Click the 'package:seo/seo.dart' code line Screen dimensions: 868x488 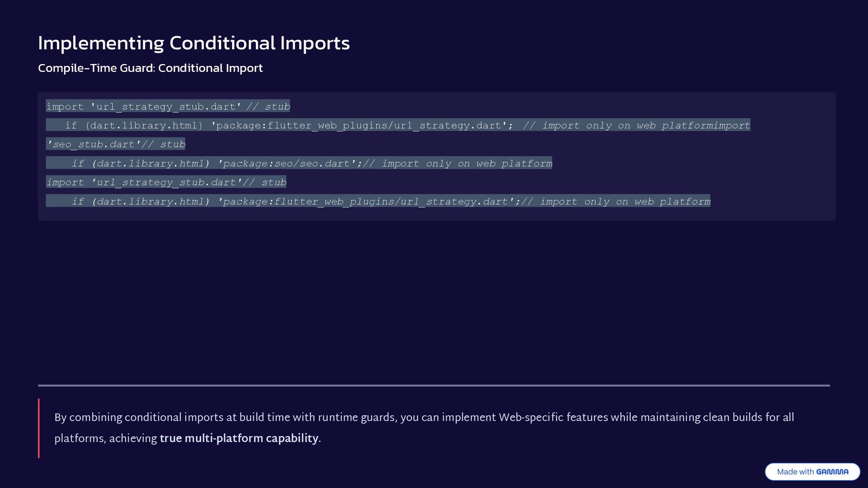298,164
